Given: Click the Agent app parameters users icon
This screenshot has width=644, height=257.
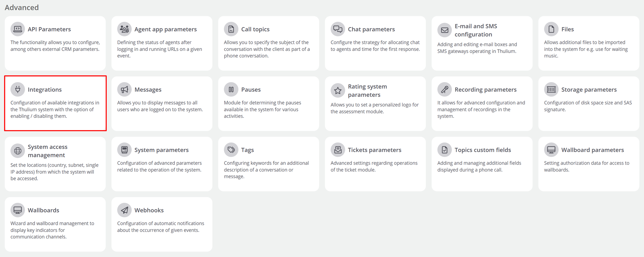Looking at the screenshot, I should pos(124,29).
